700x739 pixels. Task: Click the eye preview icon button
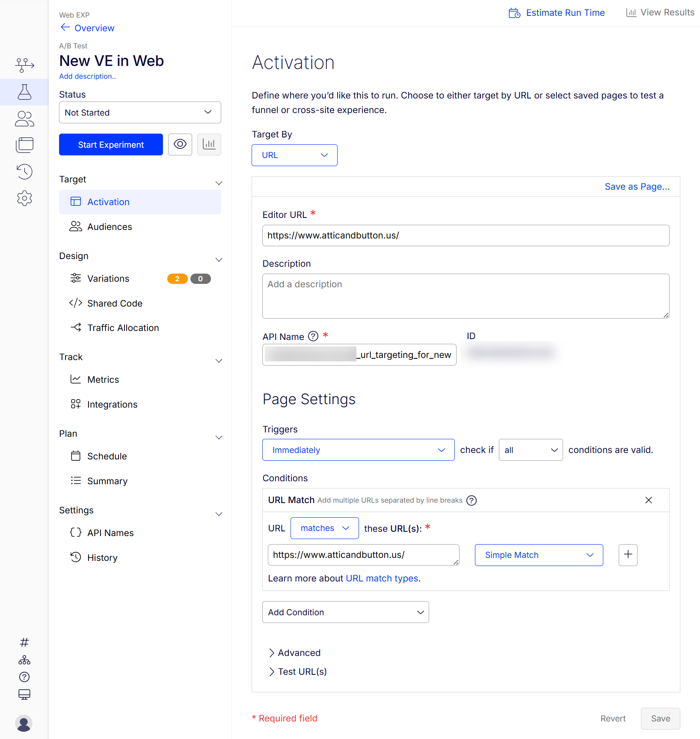[180, 144]
